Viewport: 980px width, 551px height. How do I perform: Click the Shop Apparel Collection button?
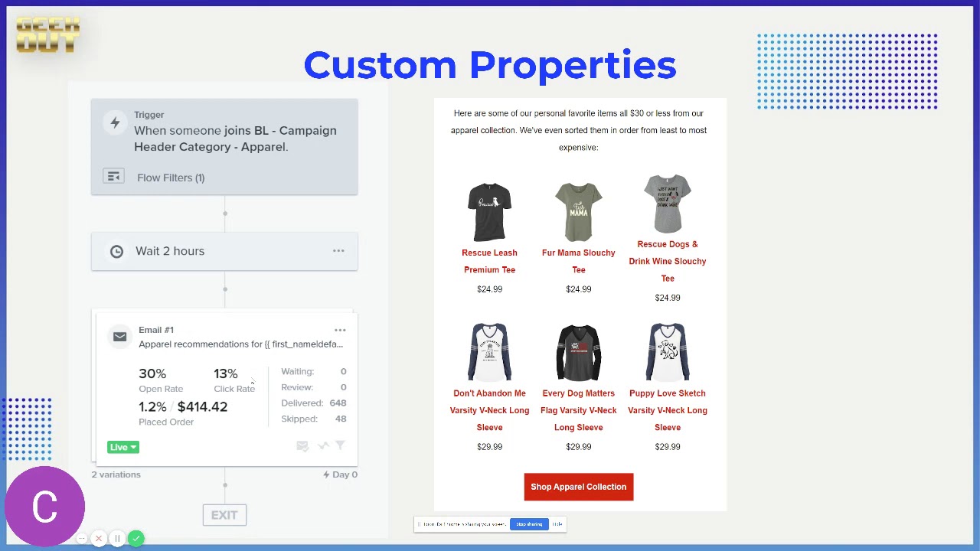click(578, 487)
